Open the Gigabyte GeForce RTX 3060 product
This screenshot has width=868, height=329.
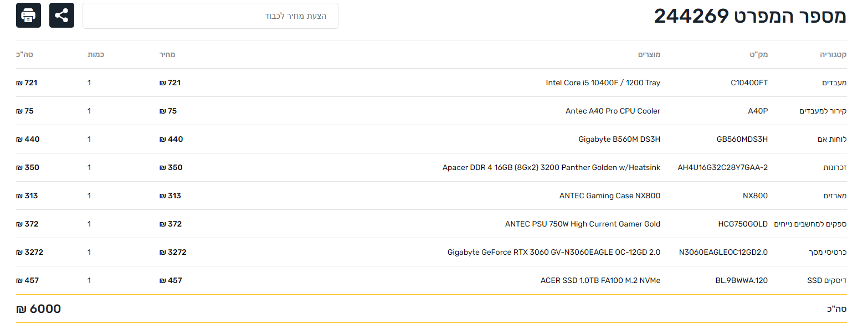(x=554, y=253)
